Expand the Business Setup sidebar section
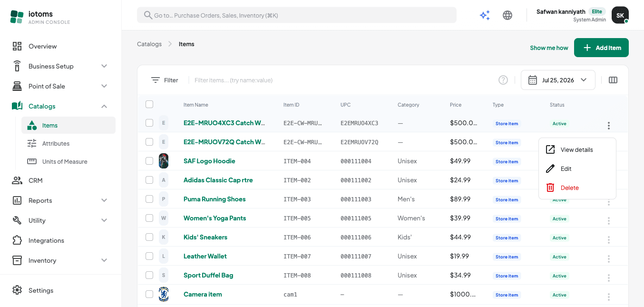644x307 pixels. click(60, 66)
